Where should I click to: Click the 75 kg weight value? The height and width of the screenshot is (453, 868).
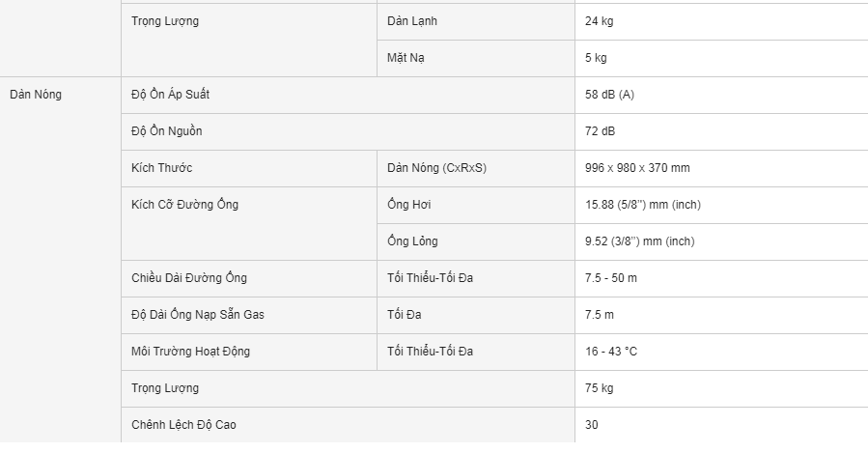pos(599,387)
